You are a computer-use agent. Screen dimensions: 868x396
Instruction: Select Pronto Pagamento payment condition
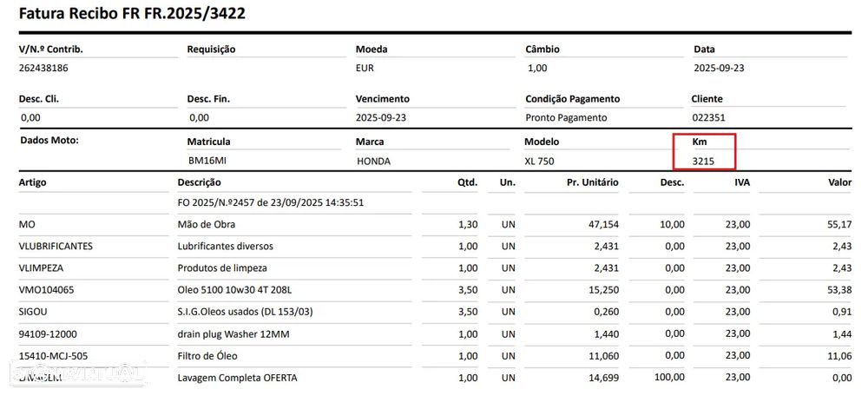pos(566,117)
